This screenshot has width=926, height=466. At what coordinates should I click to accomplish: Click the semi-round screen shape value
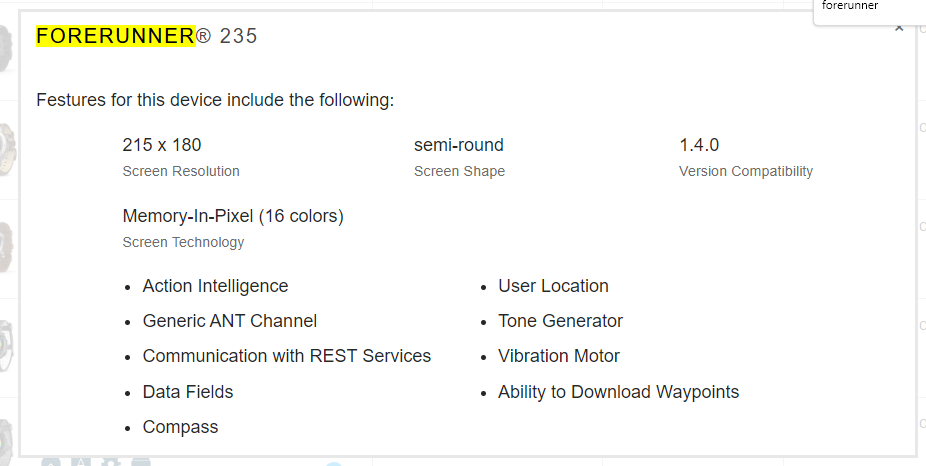click(459, 145)
